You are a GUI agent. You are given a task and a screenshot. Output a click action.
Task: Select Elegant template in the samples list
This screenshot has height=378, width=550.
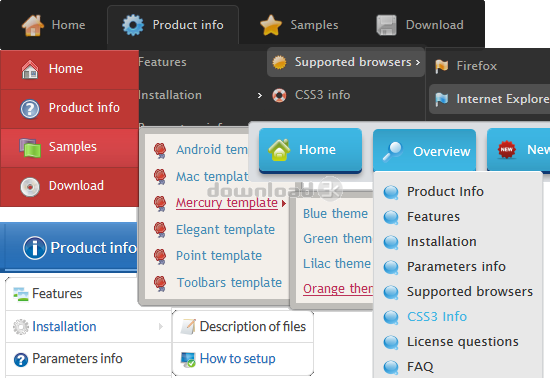coord(225,230)
